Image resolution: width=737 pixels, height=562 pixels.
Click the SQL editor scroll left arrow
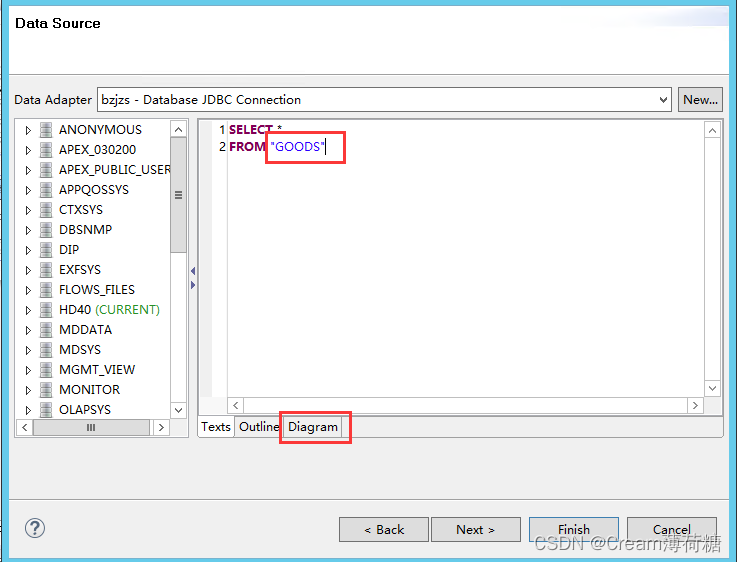tap(235, 406)
